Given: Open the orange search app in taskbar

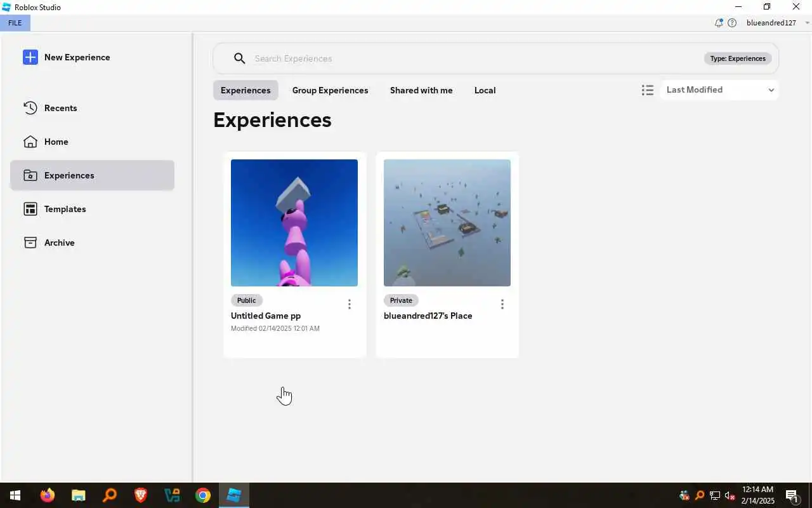Looking at the screenshot, I should 110,495.
